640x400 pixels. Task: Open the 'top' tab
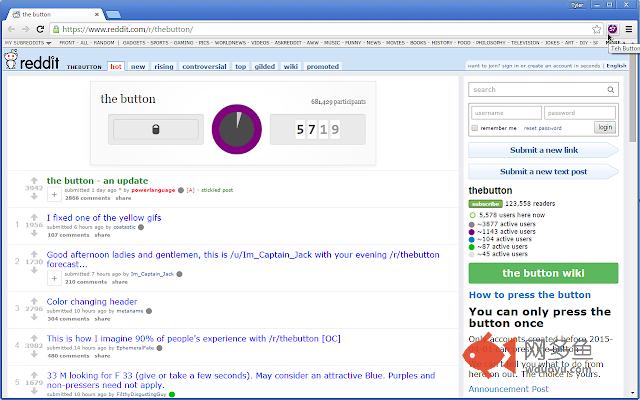click(240, 67)
